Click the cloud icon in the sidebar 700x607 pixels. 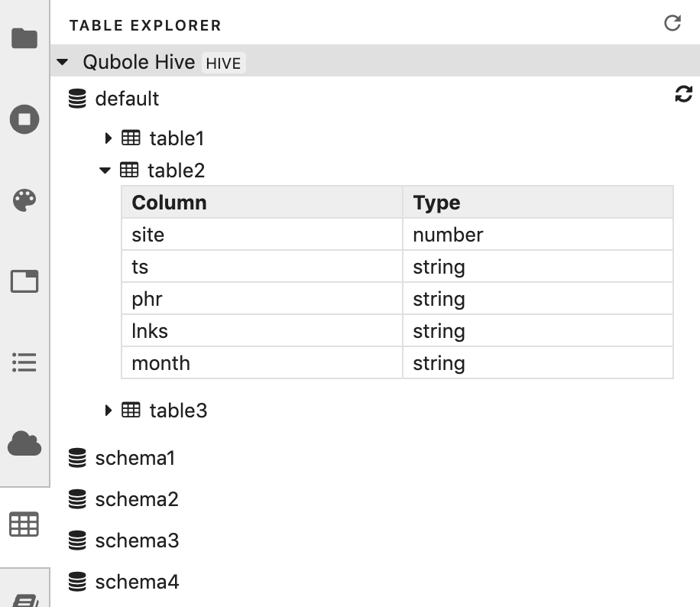[24, 443]
